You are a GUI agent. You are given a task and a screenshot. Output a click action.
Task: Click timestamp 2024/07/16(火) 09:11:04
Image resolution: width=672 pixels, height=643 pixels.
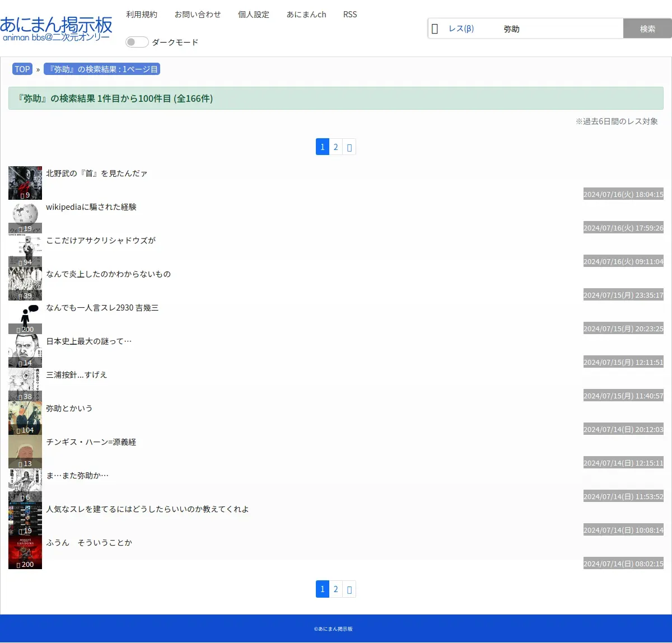click(623, 261)
